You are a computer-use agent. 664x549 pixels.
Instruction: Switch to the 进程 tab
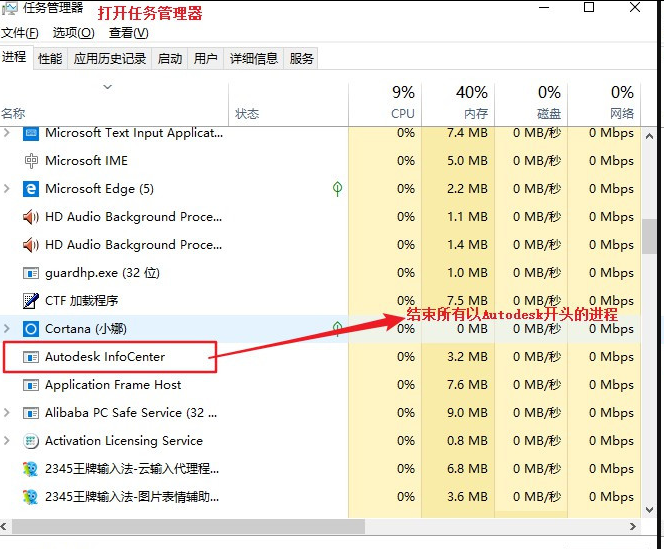pyautogui.click(x=14, y=57)
